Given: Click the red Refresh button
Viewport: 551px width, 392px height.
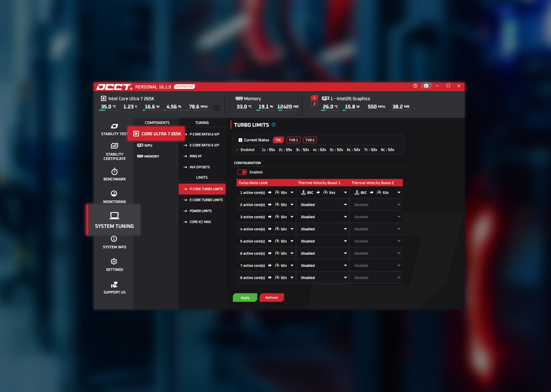Looking at the screenshot, I should click(272, 298).
